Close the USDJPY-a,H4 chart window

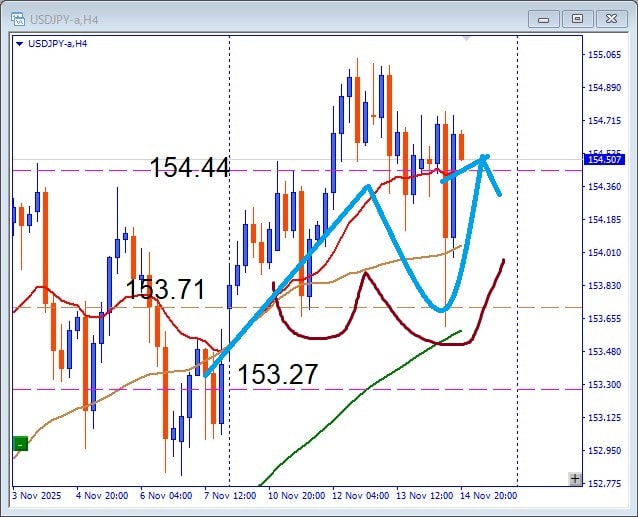point(611,17)
